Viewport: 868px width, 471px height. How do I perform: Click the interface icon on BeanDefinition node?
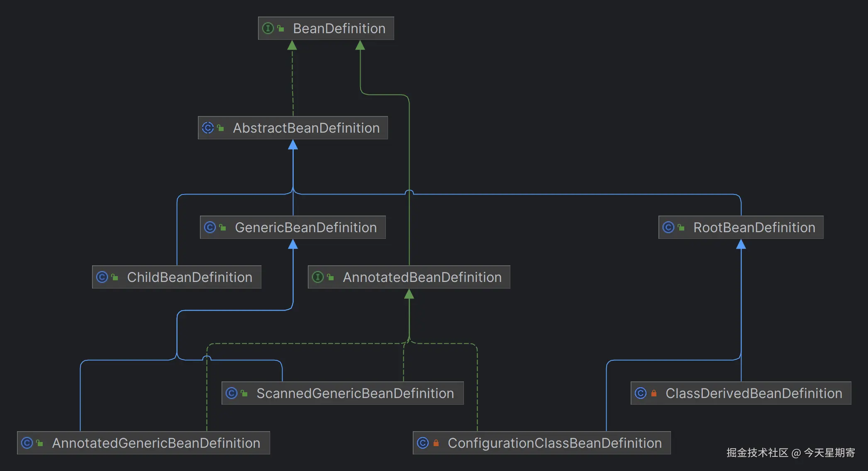[268, 28]
